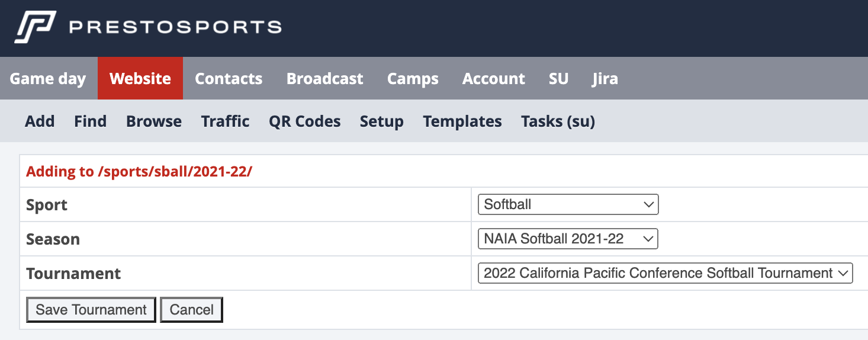
Task: Open the Broadcast section
Action: coord(325,78)
